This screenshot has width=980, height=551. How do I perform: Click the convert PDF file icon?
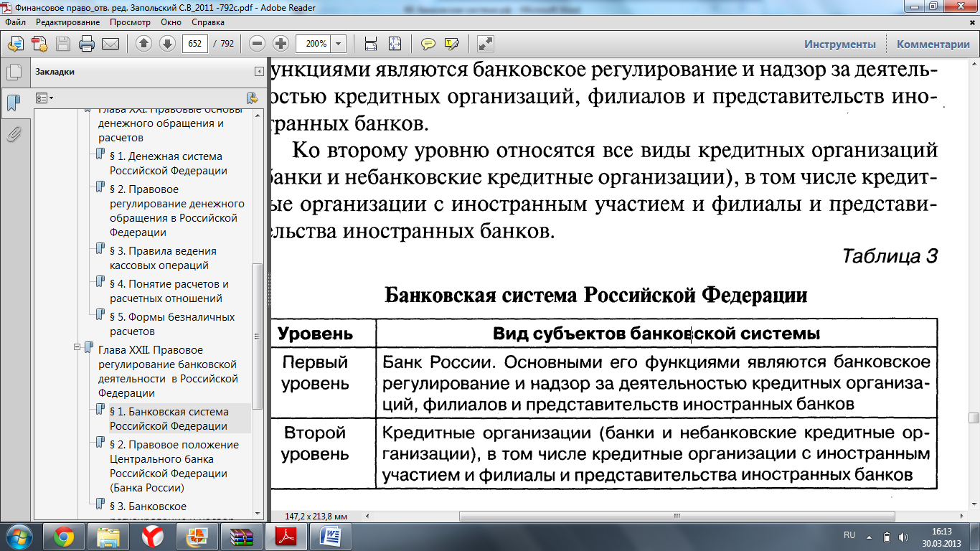pyautogui.click(x=39, y=44)
